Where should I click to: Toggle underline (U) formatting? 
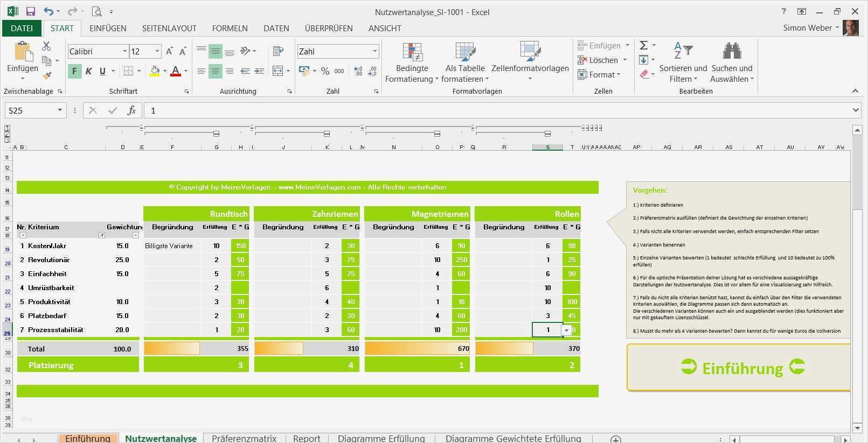point(102,71)
